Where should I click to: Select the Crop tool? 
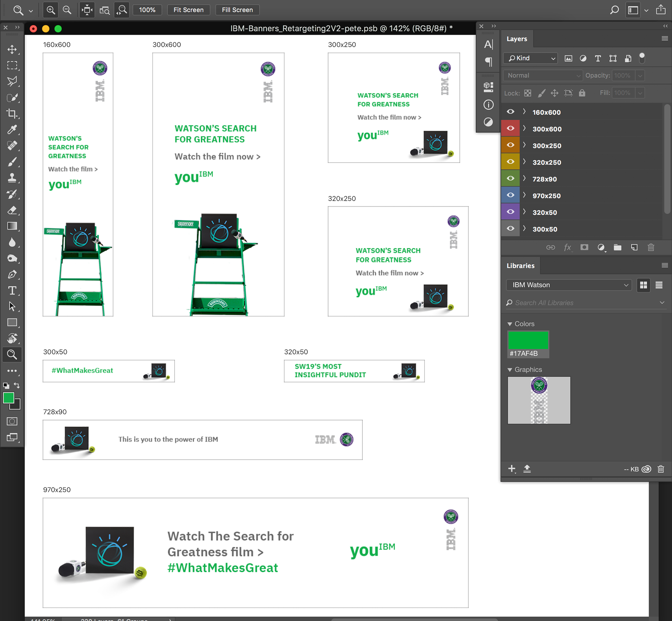[12, 114]
